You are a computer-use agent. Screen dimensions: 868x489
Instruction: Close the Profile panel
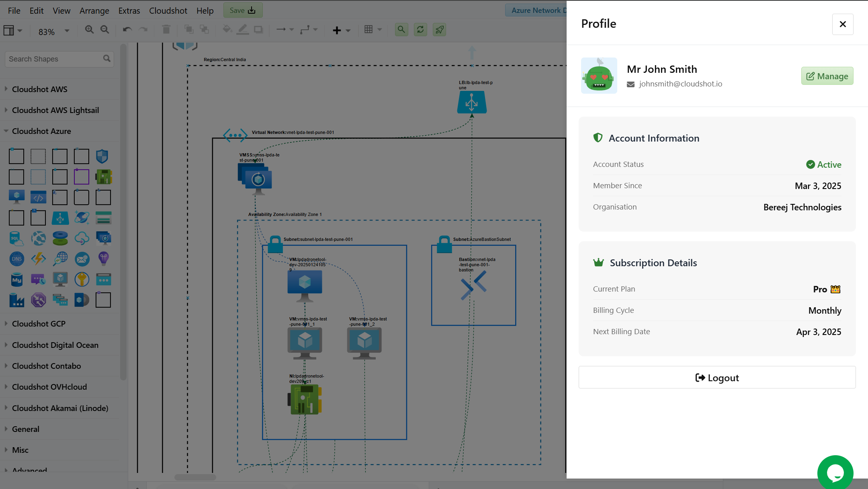(x=843, y=24)
